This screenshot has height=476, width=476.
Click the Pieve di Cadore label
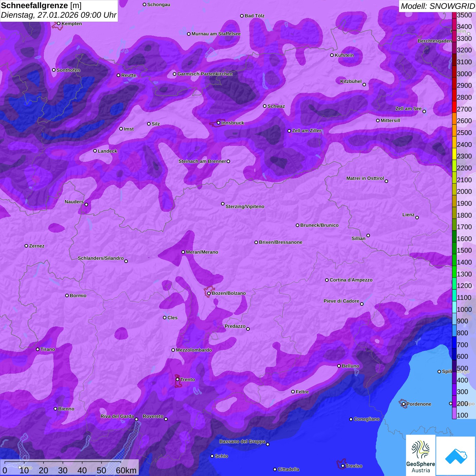[x=341, y=301]
